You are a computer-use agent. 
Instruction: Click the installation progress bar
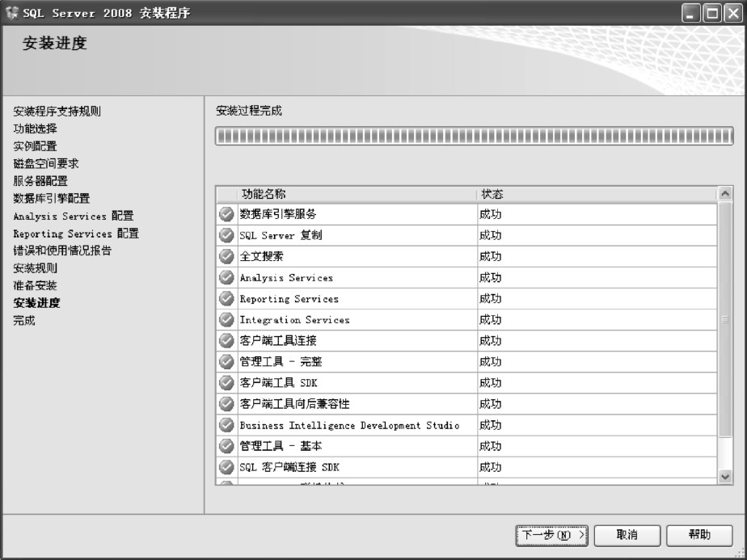tap(474, 136)
